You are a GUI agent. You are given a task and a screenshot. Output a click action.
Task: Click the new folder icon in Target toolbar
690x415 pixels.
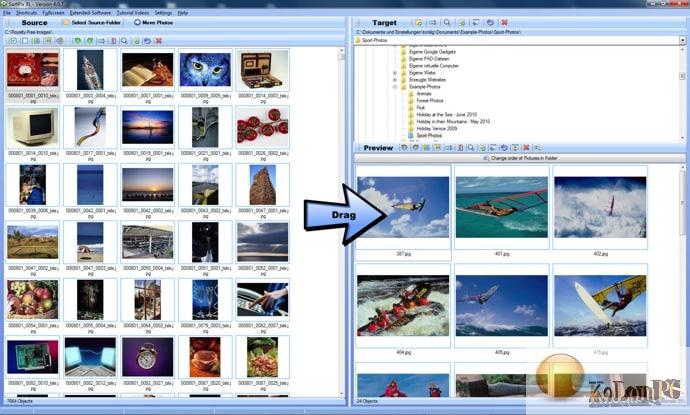419,22
